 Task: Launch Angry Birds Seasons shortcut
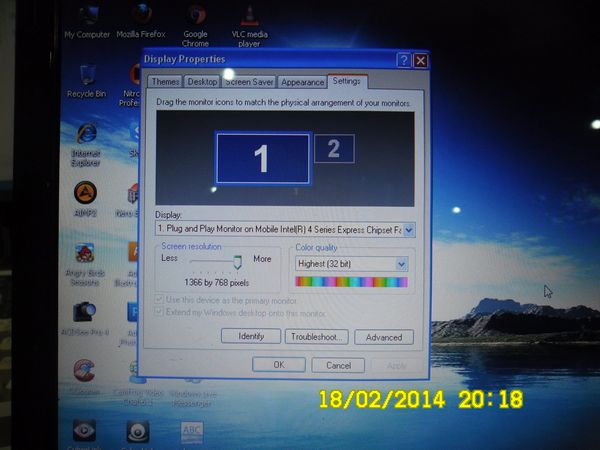click(x=85, y=265)
